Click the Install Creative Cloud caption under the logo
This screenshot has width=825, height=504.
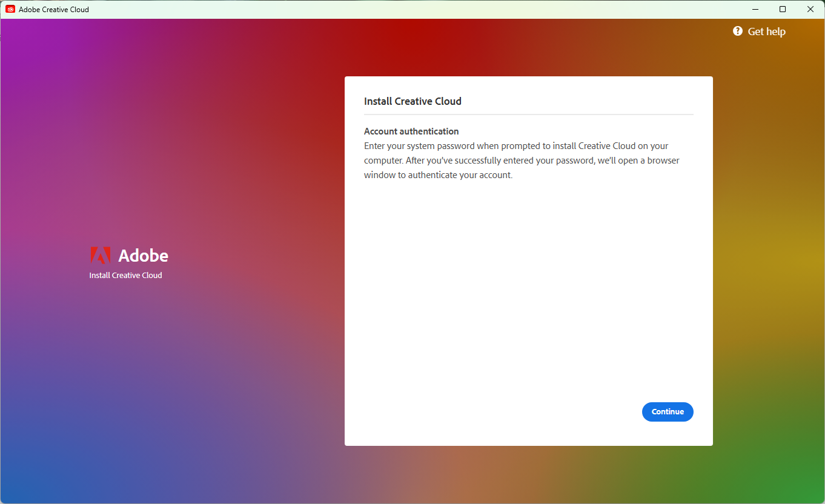tap(125, 275)
